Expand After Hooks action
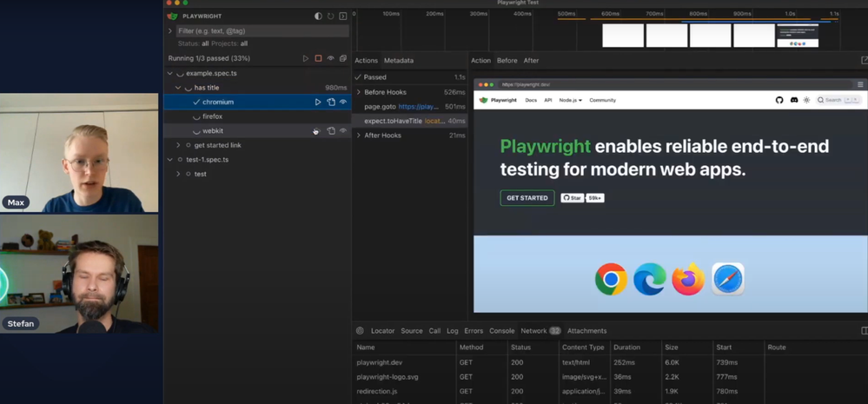Screen dimensions: 868x404 pos(358,135)
